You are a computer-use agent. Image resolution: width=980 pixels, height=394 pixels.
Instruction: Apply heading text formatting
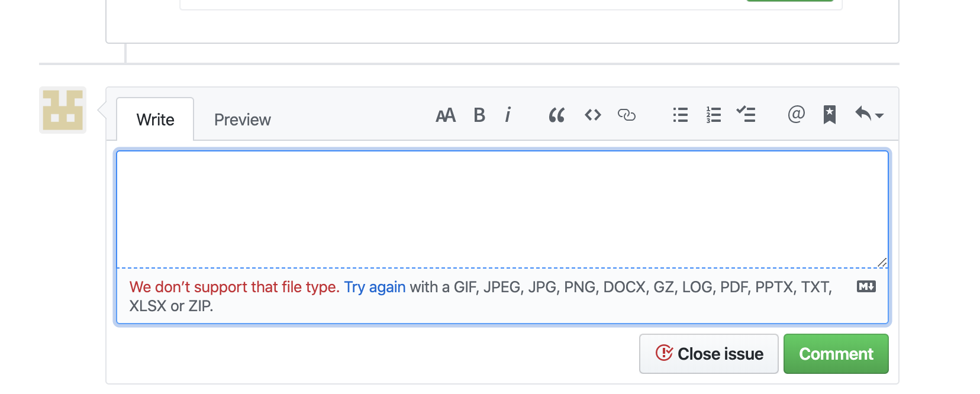(x=446, y=115)
